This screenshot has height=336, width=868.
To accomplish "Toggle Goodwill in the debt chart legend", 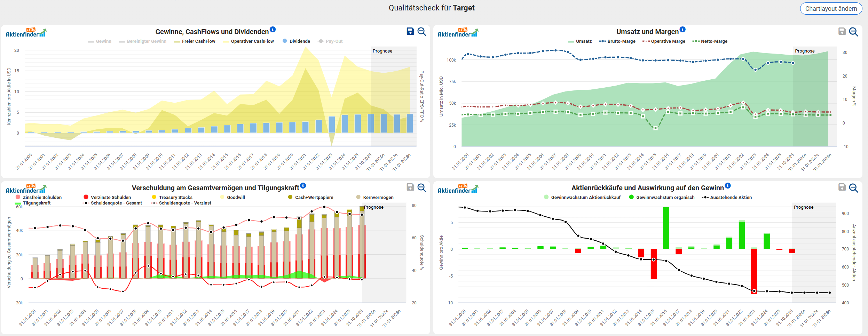I will 236,198.
